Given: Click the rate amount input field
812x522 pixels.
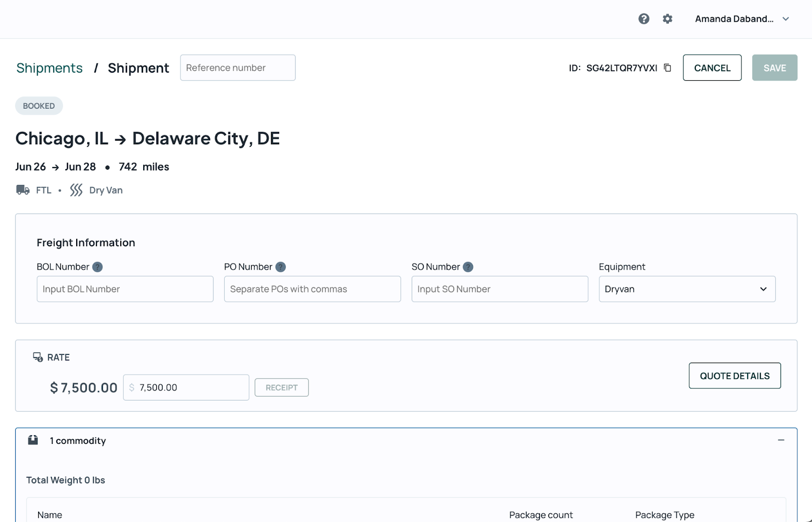Looking at the screenshot, I should [186, 387].
